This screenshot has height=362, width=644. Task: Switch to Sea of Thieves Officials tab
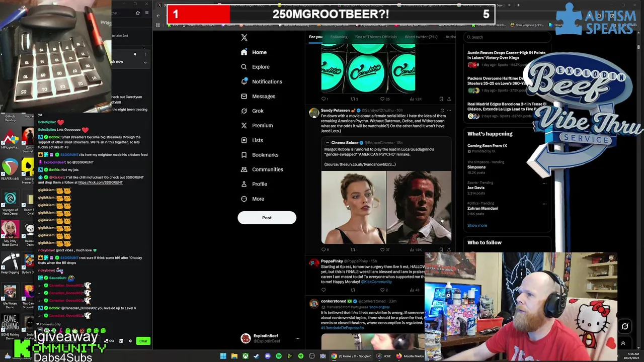coord(376,37)
